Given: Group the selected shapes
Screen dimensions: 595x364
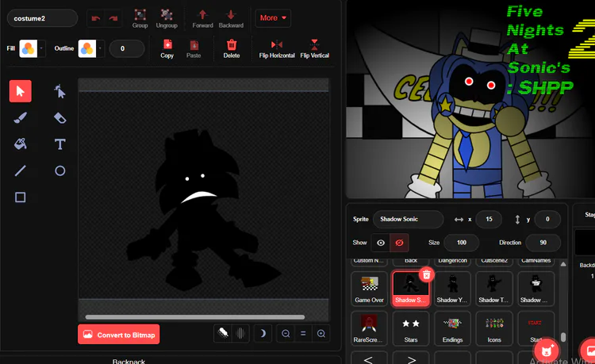Looking at the screenshot, I should point(140,18).
